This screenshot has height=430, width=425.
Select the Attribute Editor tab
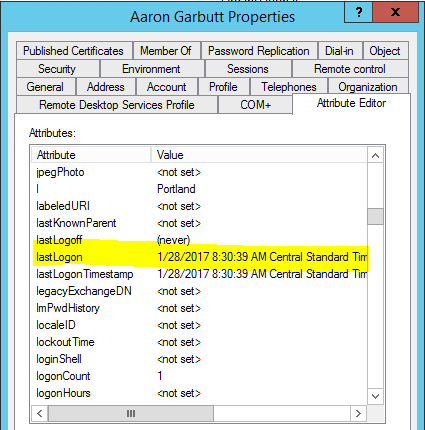352,103
